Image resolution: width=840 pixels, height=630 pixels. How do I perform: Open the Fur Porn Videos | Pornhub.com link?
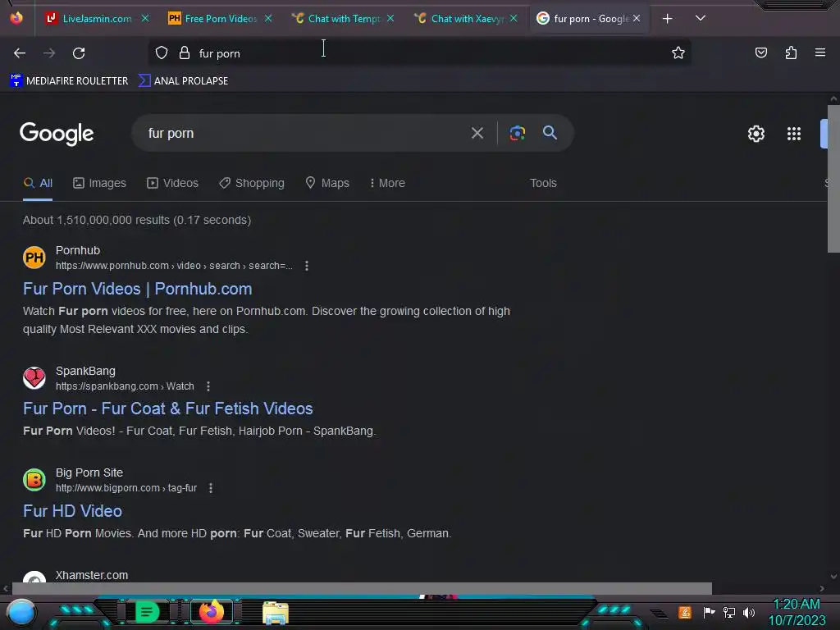(x=137, y=290)
